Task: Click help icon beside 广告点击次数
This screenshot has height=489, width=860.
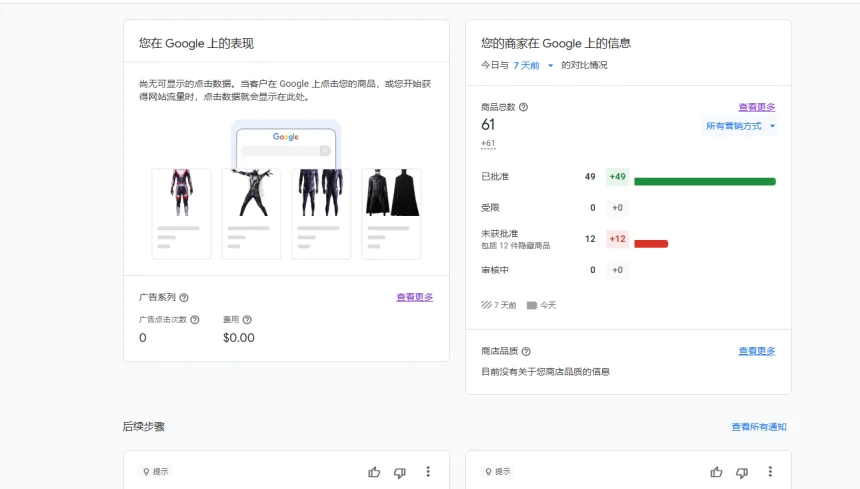Action: (195, 320)
